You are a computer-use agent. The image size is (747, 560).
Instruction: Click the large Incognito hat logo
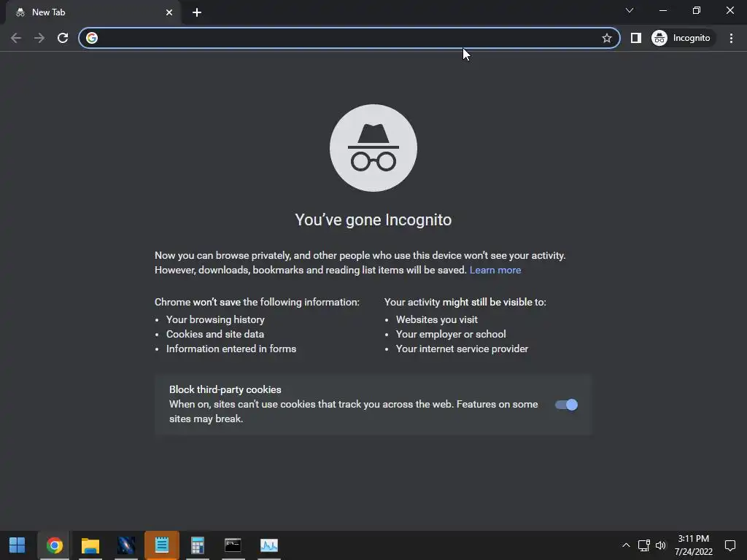point(373,148)
